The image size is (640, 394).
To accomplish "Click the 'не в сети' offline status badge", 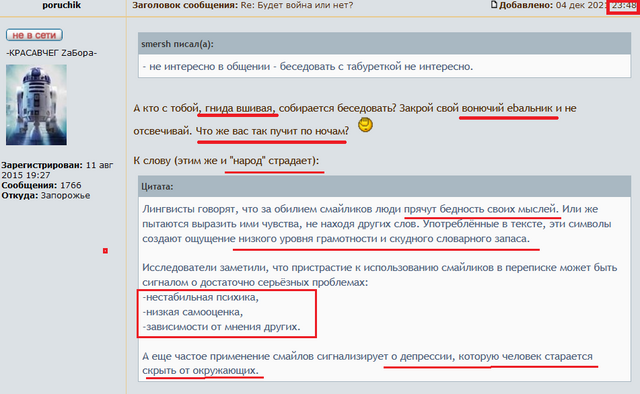I will tap(34, 35).
